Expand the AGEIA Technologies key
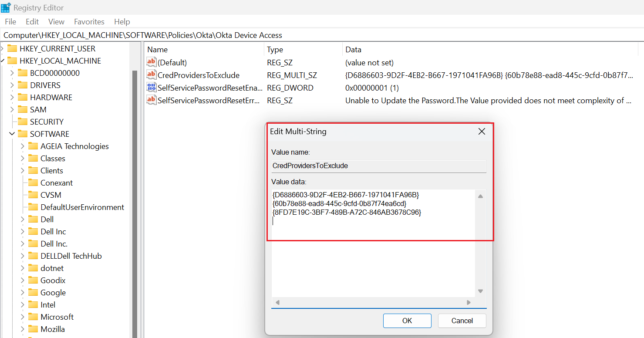The width and height of the screenshot is (644, 338). [x=23, y=146]
